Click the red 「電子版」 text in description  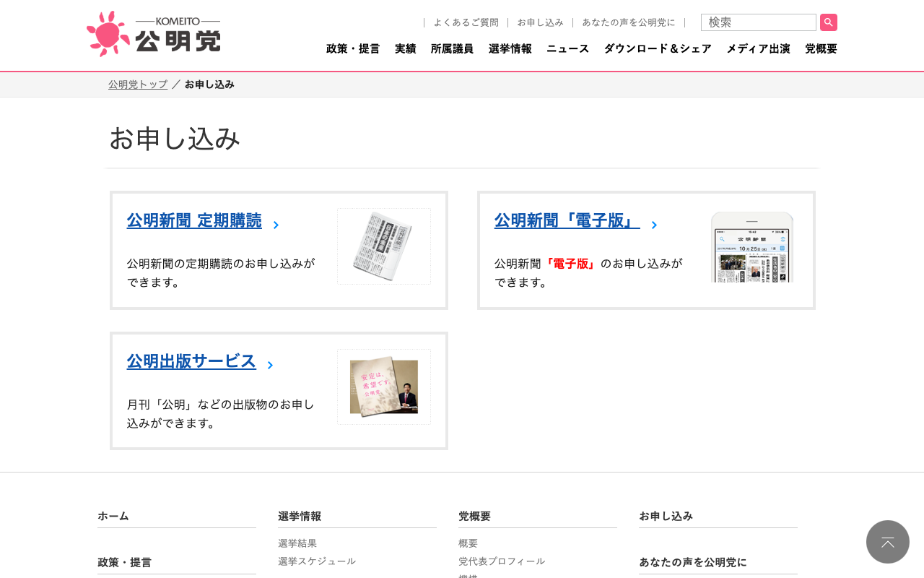click(570, 264)
